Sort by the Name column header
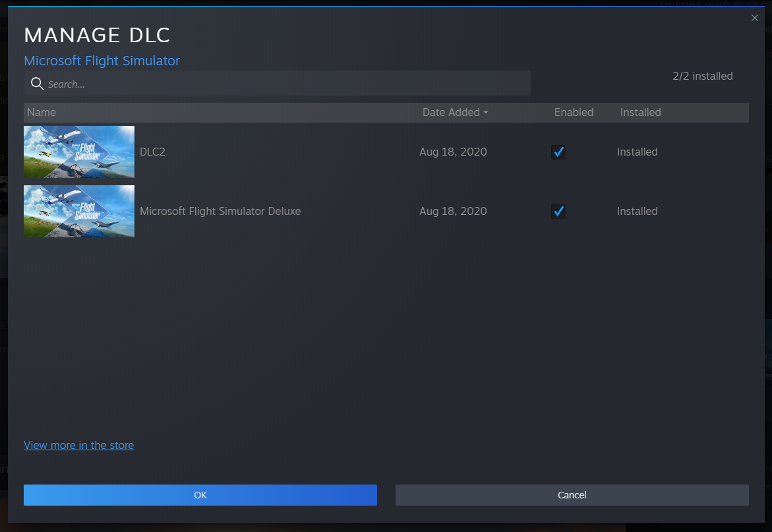Viewport: 772px width, 532px height. click(x=42, y=113)
